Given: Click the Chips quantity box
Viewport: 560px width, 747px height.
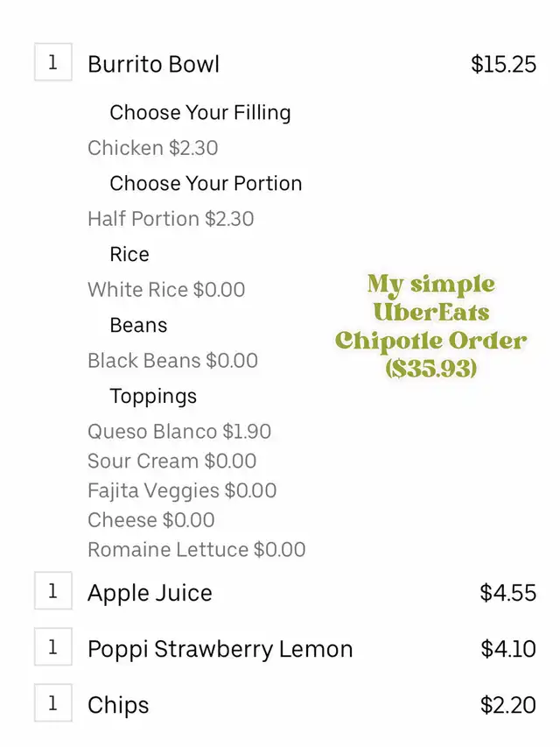Looking at the screenshot, I should pos(52,703).
